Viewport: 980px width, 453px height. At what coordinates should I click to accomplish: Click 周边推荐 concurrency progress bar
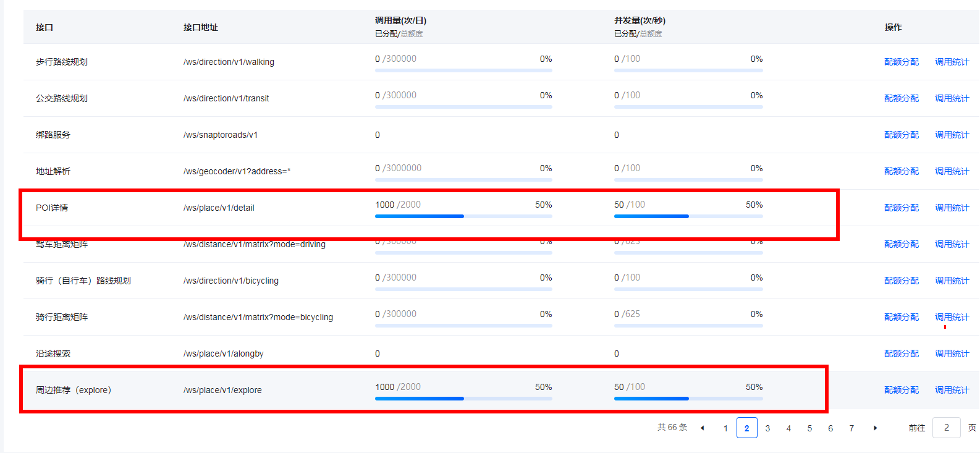(x=688, y=399)
